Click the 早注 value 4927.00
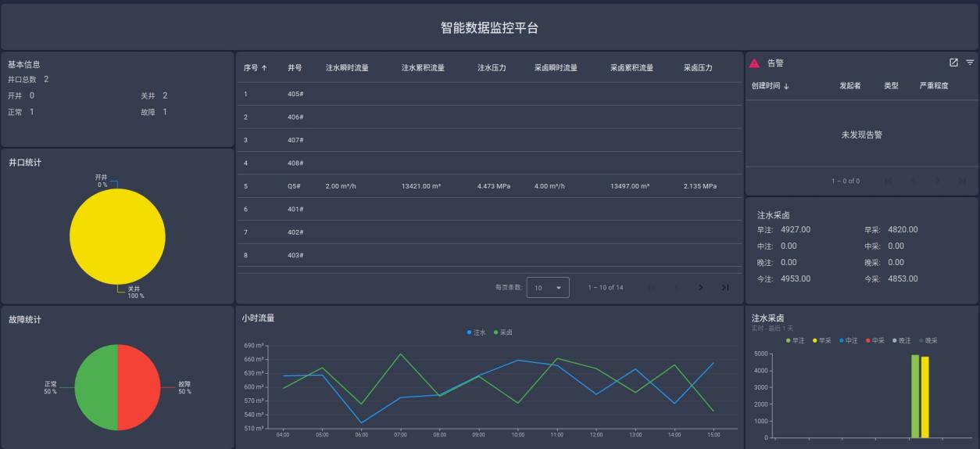The height and width of the screenshot is (449, 980). point(796,229)
